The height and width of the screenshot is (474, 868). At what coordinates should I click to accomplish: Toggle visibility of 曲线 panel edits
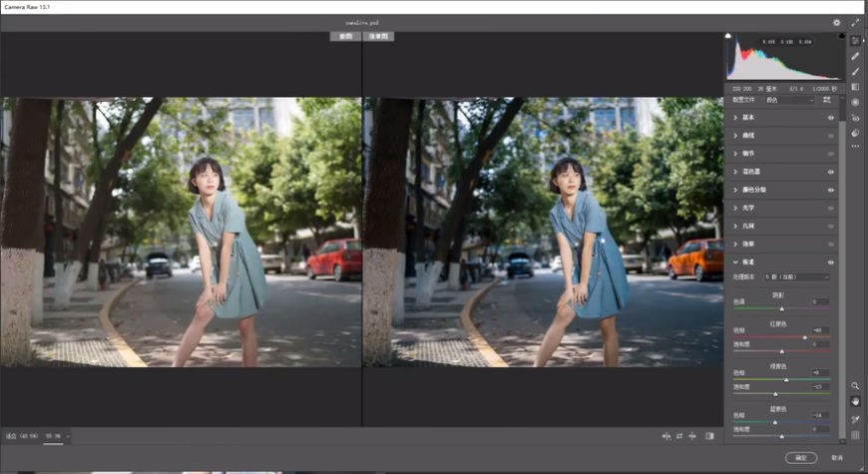tap(831, 136)
